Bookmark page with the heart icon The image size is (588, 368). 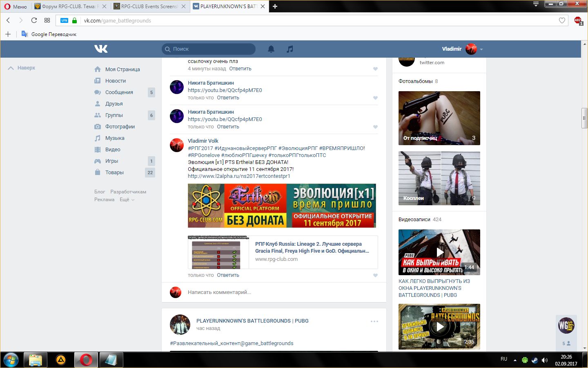click(562, 20)
